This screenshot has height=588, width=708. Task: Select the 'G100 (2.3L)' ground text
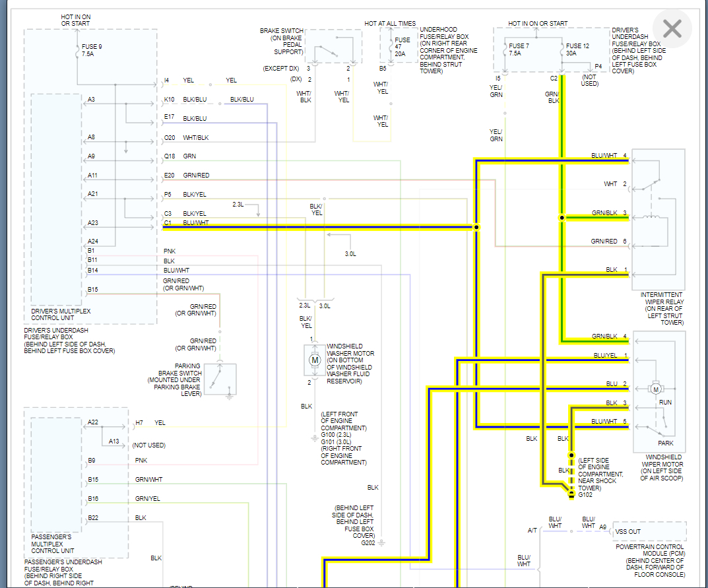coord(336,434)
